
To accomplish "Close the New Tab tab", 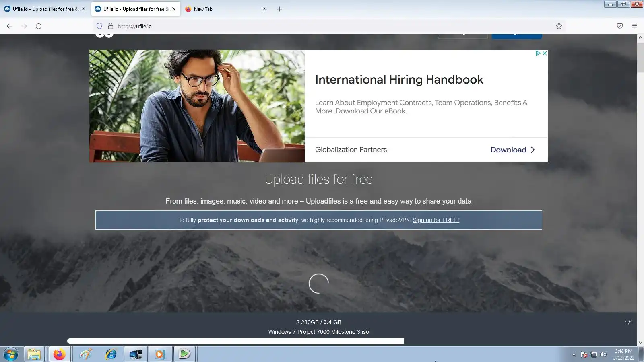I will click(264, 9).
